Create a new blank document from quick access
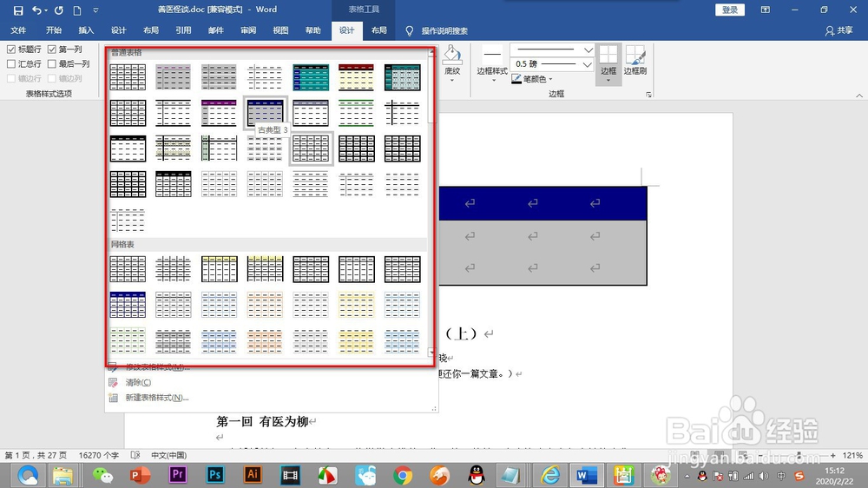 pos(77,10)
